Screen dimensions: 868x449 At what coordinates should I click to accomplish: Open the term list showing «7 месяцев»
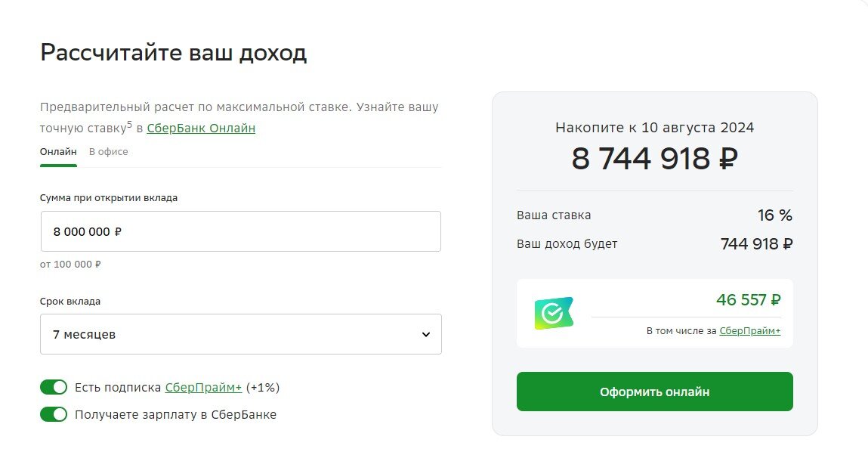240,334
